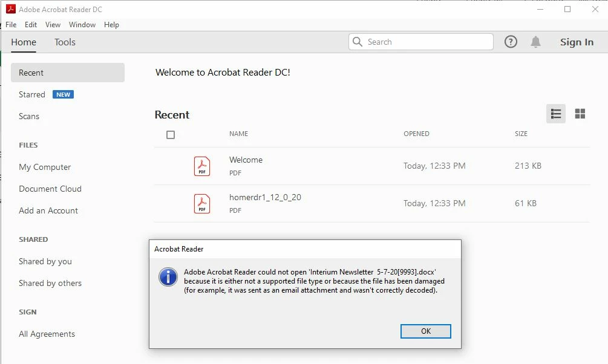Open the Starred sidebar item

32,94
